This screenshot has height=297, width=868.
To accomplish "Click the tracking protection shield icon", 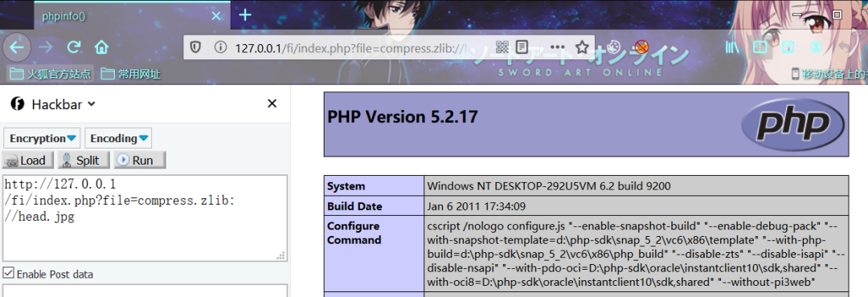I will (195, 47).
